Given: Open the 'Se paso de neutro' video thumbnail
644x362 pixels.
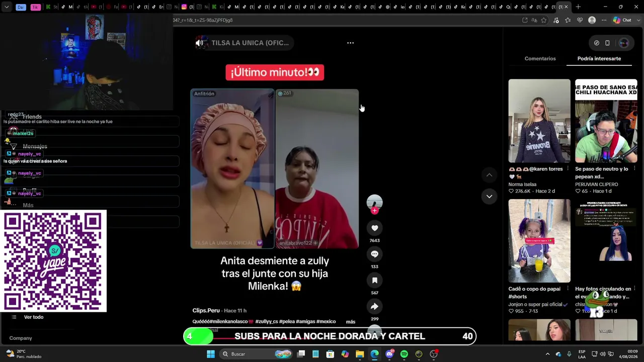Looking at the screenshot, I should pos(606,121).
